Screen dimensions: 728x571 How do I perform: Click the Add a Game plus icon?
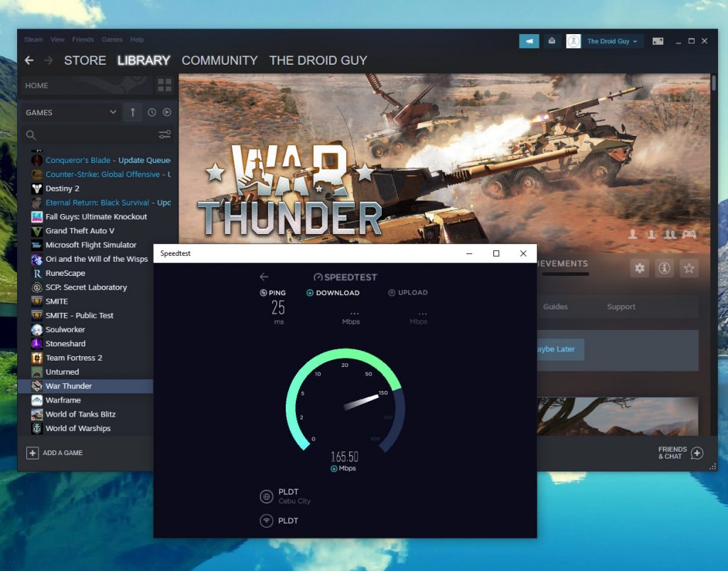(x=33, y=453)
